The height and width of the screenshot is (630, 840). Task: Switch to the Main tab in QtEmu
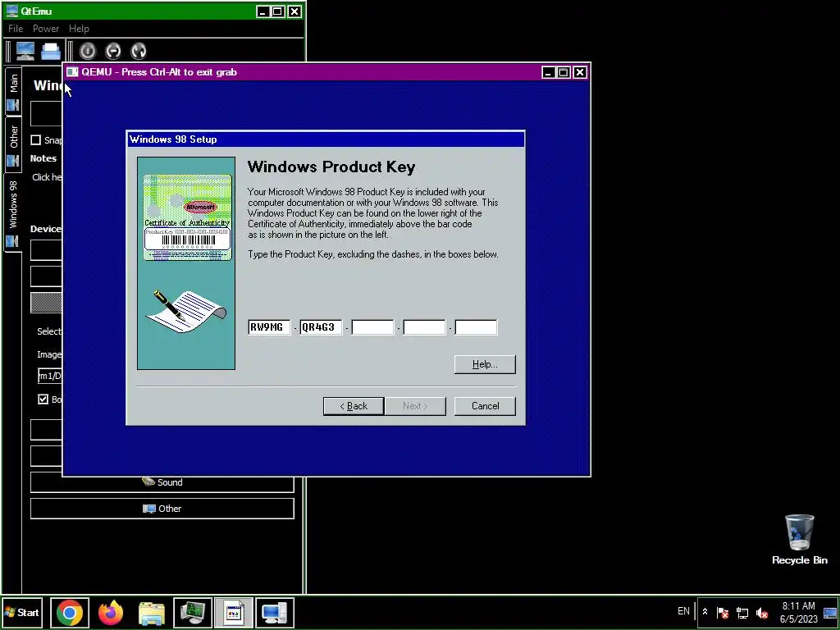tap(13, 91)
